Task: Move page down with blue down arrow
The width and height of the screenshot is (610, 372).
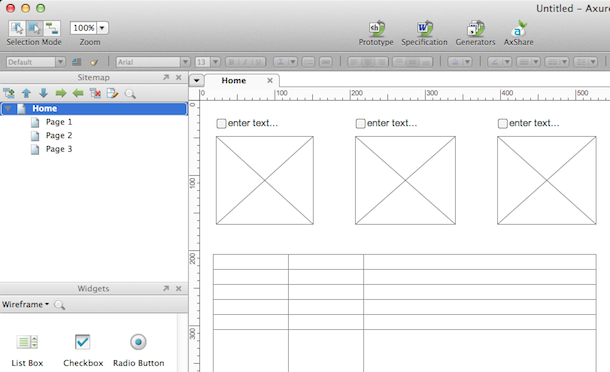Action: coord(43,93)
